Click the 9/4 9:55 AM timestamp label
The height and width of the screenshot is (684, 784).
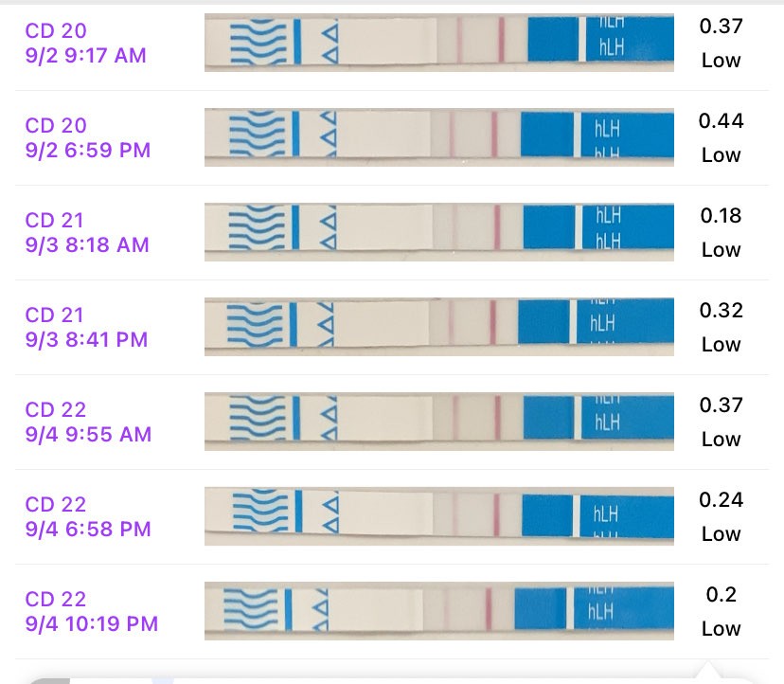89,435
